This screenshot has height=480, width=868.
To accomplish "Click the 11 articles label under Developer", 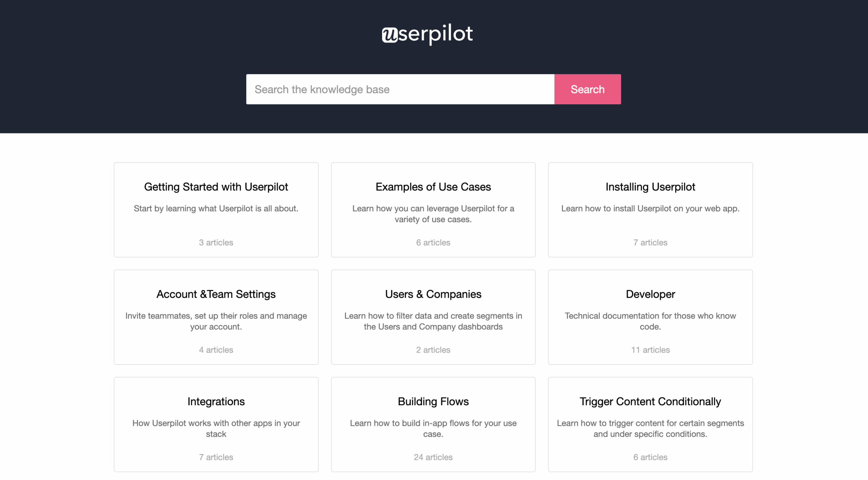I will [650, 350].
